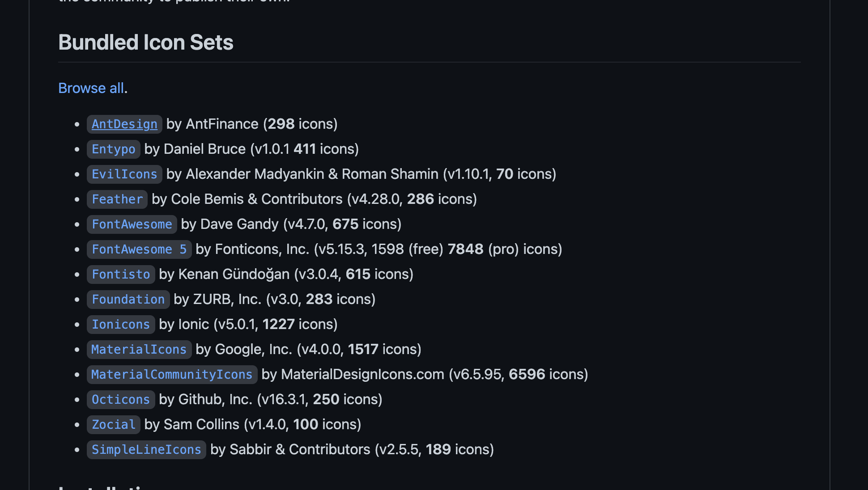The image size is (868, 490).
Task: Open the FontAwesome 5 link
Action: pyautogui.click(x=139, y=249)
